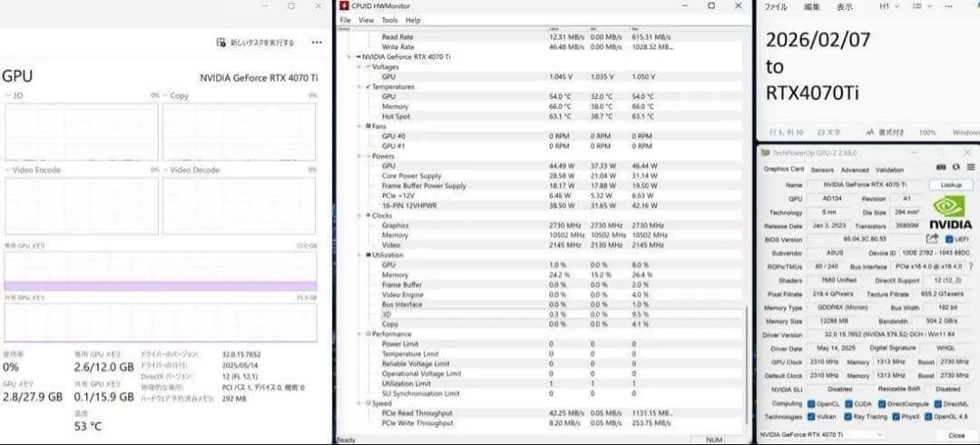Click the GPU-Z title bar app icon
The width and height of the screenshot is (980, 445).
(x=766, y=153)
